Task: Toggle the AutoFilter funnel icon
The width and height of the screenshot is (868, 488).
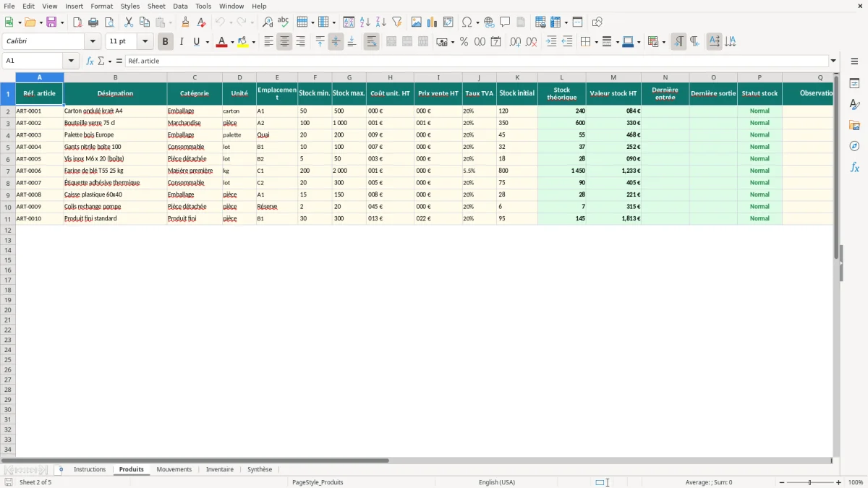Action: (x=396, y=22)
